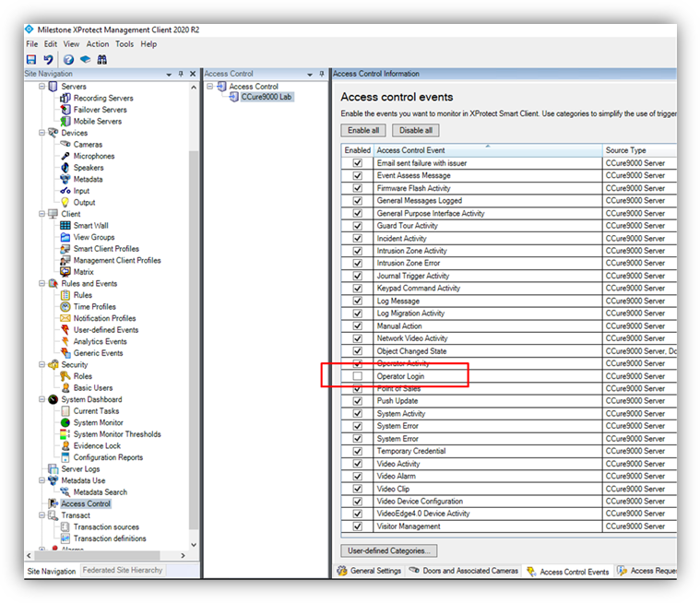Switch to Federated Site Hierarchy tab
Viewport: 700px width, 603px height.
(x=123, y=571)
